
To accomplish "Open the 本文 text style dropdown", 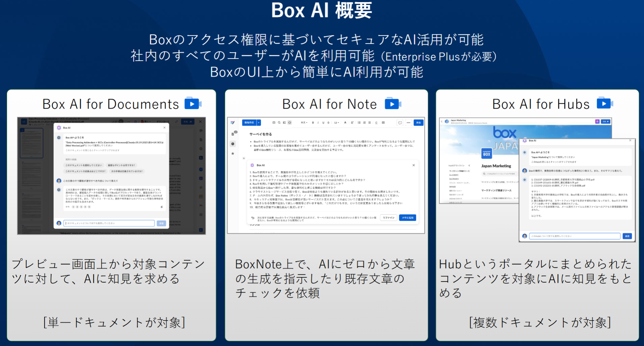I will [x=304, y=123].
